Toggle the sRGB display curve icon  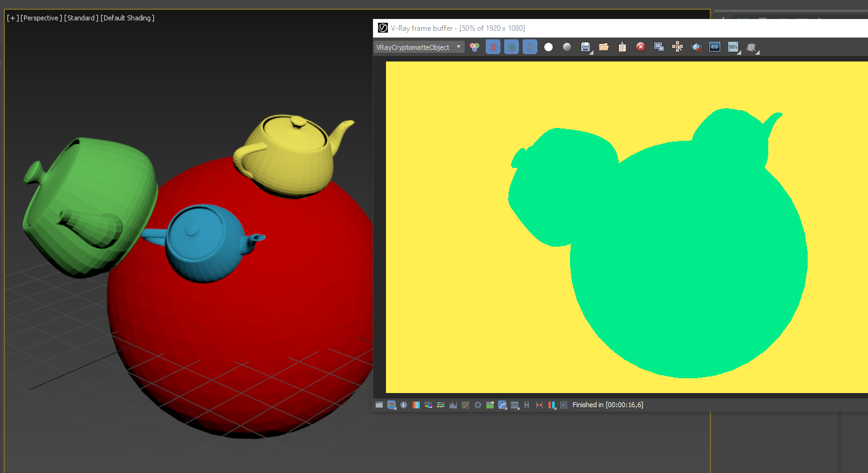(502, 405)
